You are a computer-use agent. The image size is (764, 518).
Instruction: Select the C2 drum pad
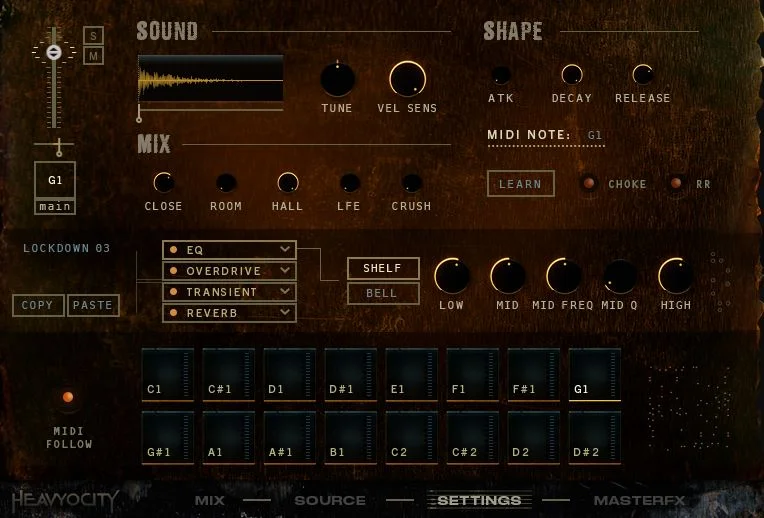click(x=411, y=438)
